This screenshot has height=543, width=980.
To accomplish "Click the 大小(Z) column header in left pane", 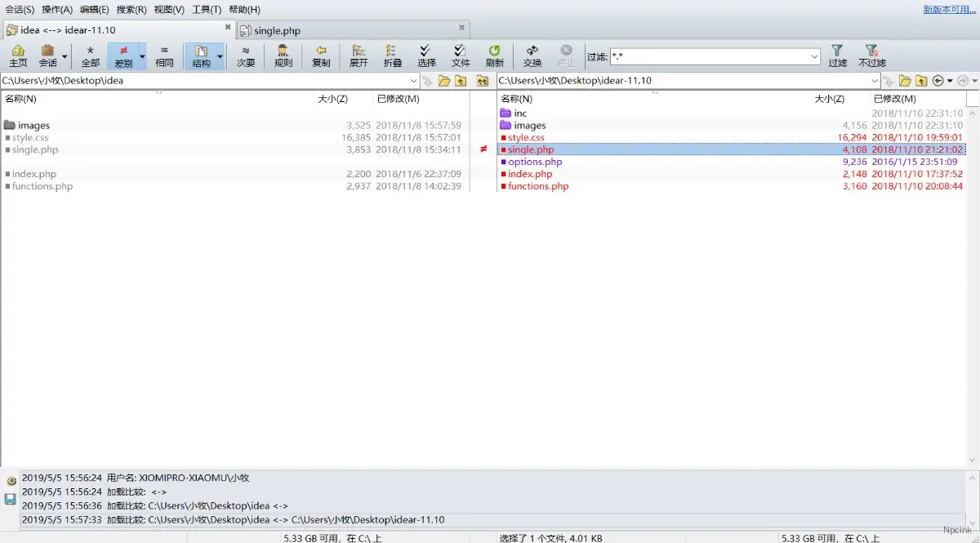I will point(332,99).
